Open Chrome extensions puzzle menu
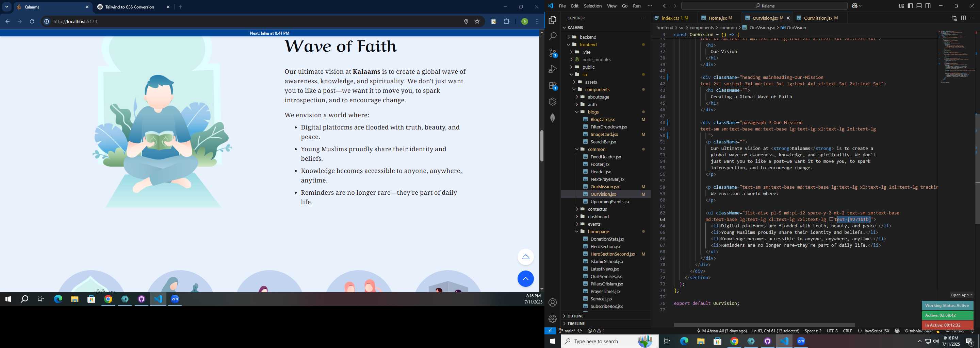The height and width of the screenshot is (348, 980). 506,22
